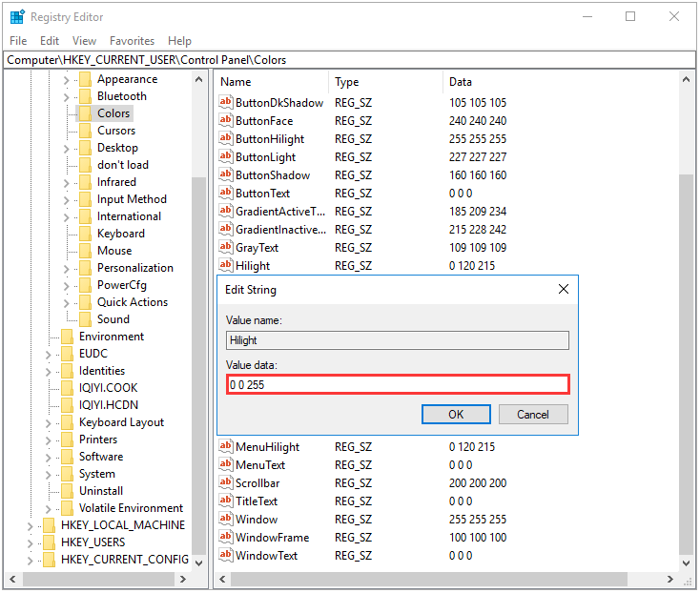The image size is (700, 593).
Task: Expand the Input Method tree node
Action: 66,200
